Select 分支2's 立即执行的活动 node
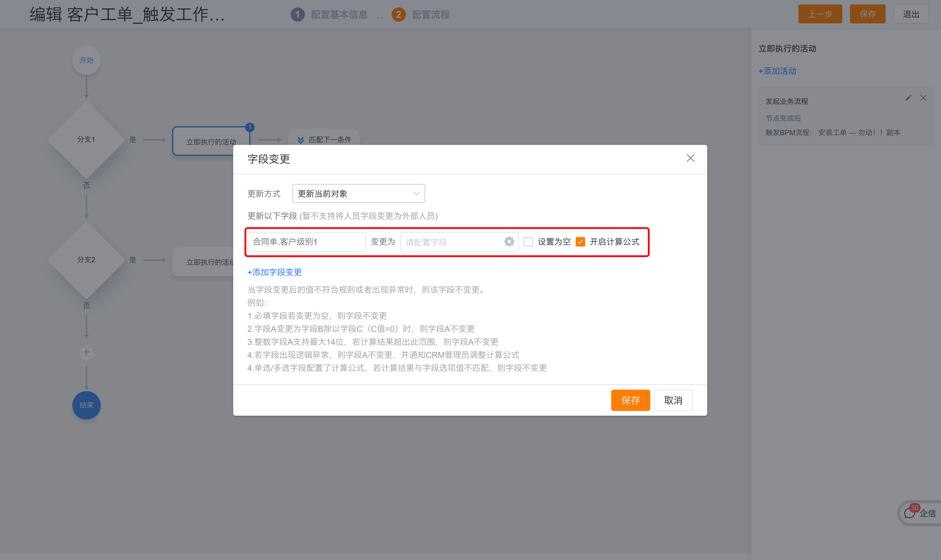The width and height of the screenshot is (941, 560). pos(203,262)
